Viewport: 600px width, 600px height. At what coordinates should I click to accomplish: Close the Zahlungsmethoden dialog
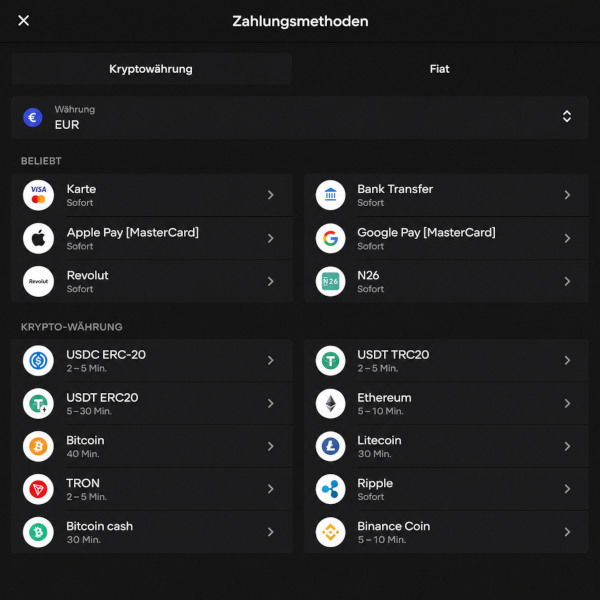pos(24,21)
